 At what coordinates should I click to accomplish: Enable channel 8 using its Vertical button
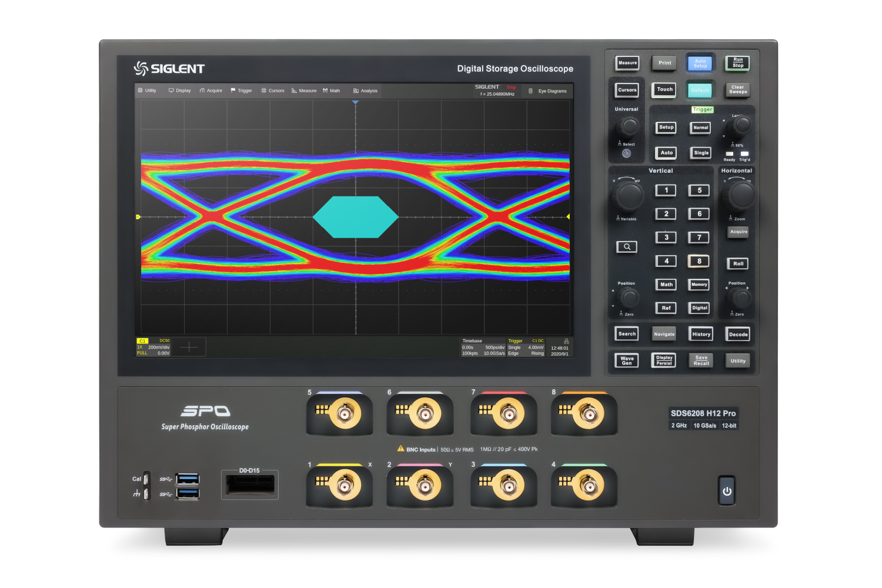699,260
